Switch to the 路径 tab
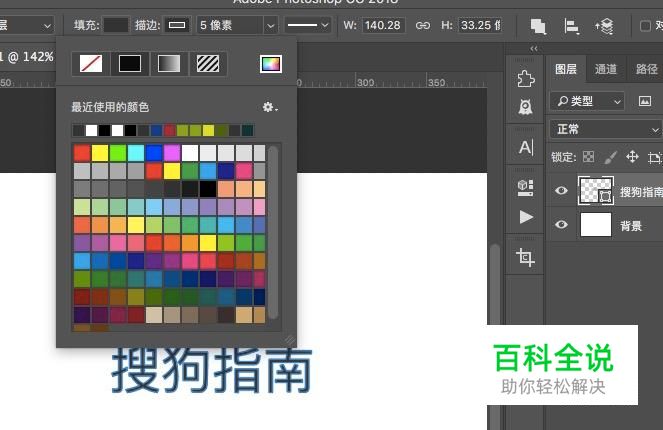This screenshot has height=430, width=663. 647,69
